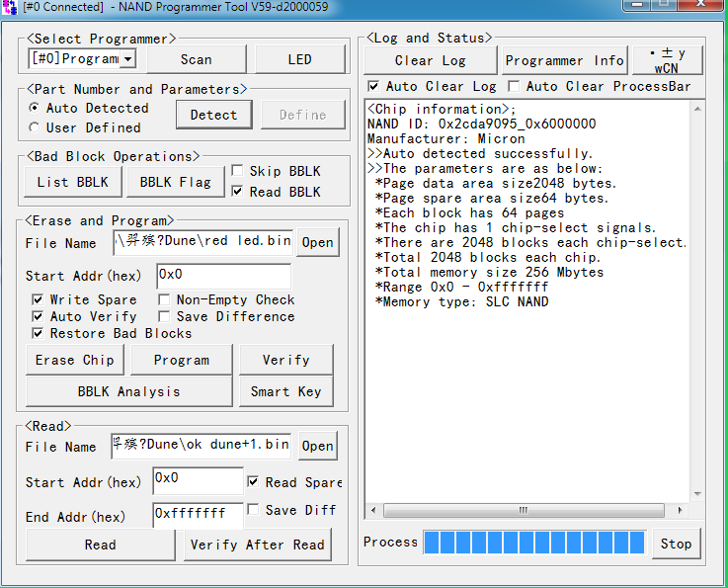Open the programmer selection dropdown
The image size is (728, 588).
(127, 59)
